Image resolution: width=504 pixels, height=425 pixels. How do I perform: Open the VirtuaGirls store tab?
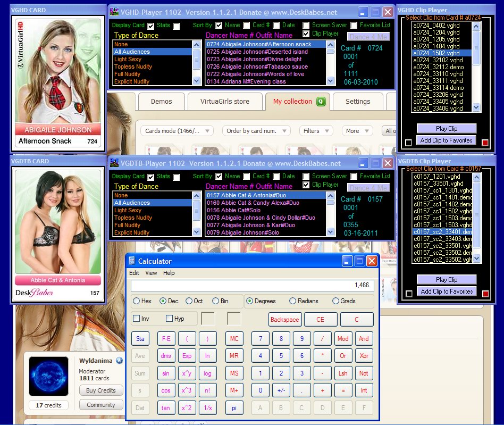coord(225,102)
